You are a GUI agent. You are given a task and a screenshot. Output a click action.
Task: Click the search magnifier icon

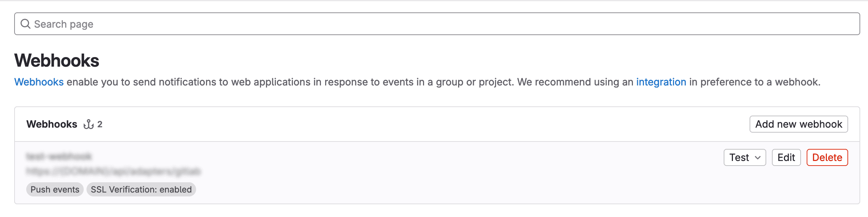click(x=25, y=24)
